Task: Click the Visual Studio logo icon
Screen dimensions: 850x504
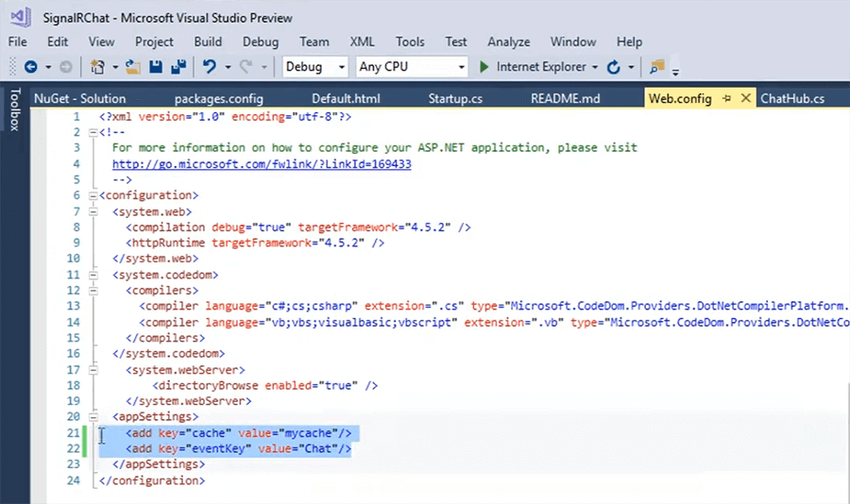Action: click(21, 17)
